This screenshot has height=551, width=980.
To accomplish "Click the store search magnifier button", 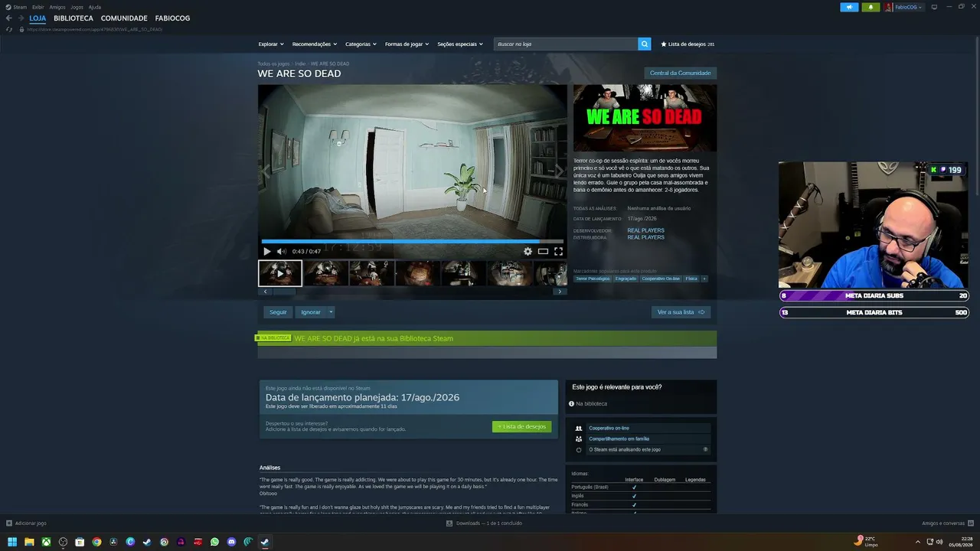I will point(644,44).
